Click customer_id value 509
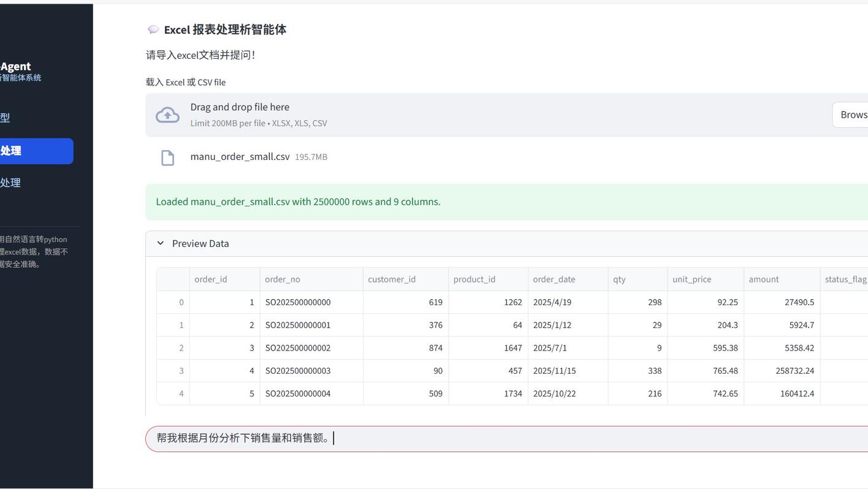The height and width of the screenshot is (489, 868). tap(406, 393)
